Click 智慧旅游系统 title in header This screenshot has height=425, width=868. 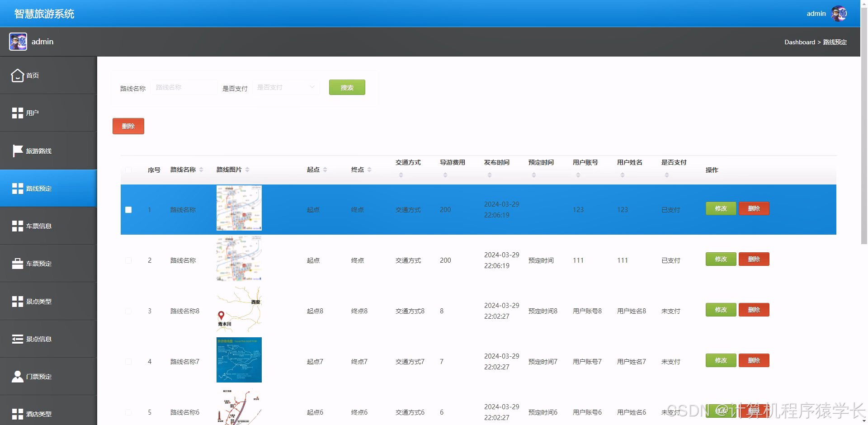(x=44, y=14)
